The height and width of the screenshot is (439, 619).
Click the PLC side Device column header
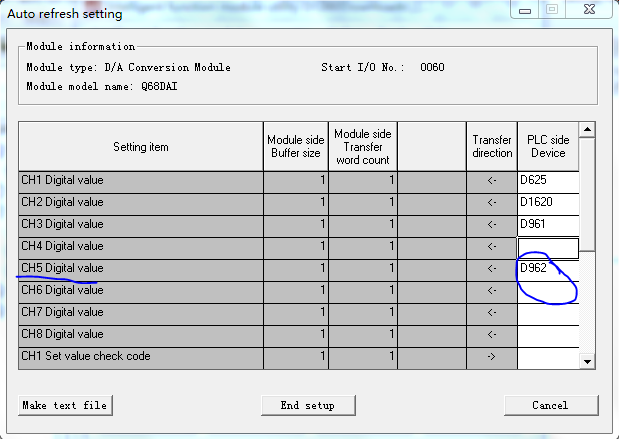pyautogui.click(x=548, y=147)
